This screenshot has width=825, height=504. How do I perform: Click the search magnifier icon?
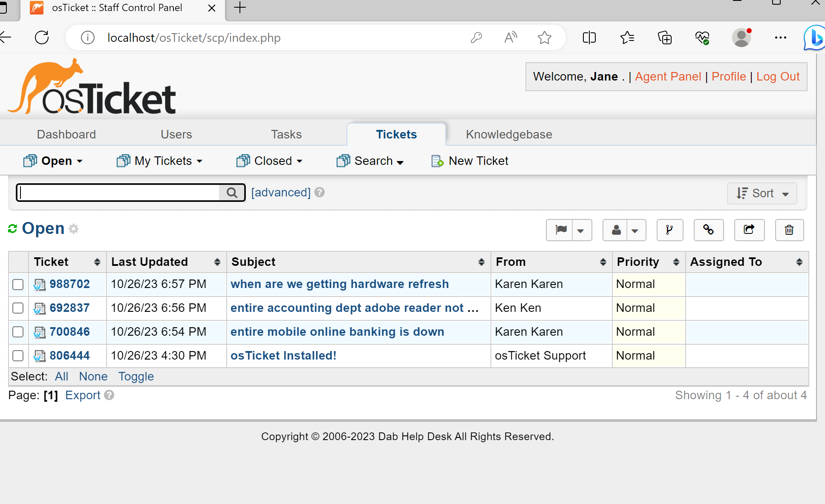click(x=232, y=193)
